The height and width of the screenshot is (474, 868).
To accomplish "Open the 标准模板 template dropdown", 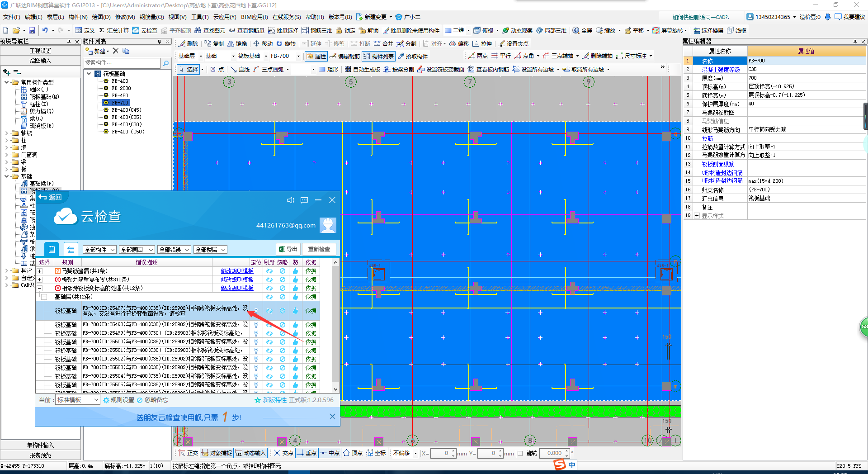I will 78,400.
